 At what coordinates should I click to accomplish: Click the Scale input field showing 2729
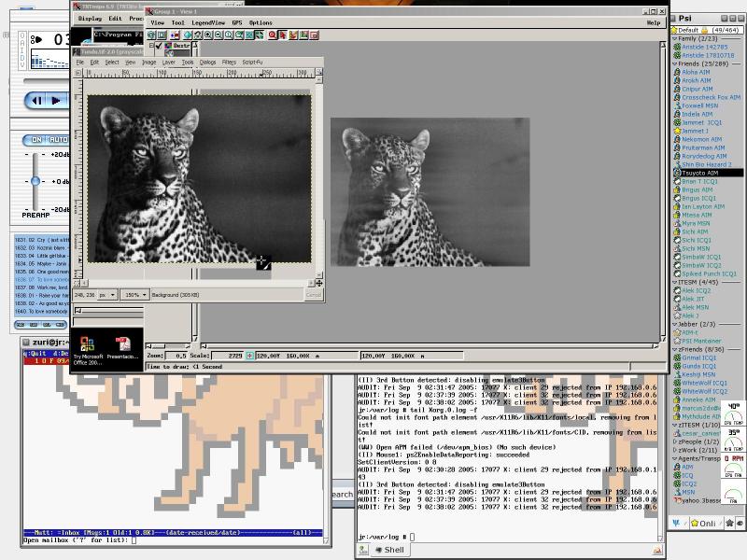(x=229, y=356)
